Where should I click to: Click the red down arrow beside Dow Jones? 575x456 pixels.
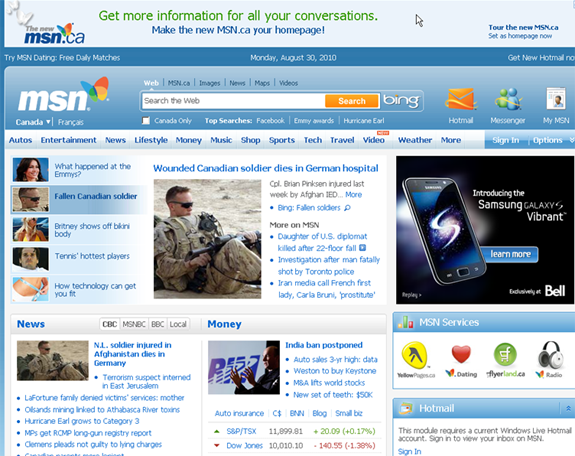tap(216, 446)
